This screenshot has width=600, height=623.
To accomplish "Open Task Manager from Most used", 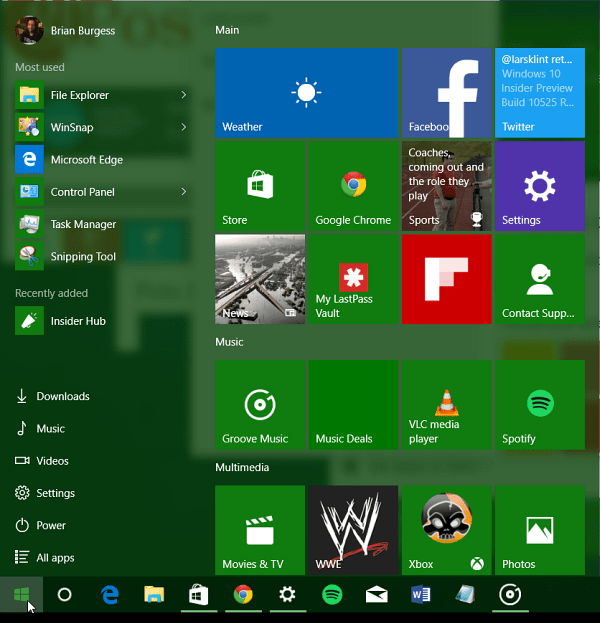I will 101,224.
